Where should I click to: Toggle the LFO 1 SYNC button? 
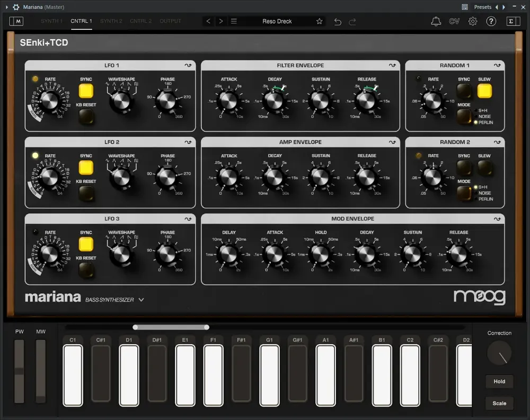(x=86, y=91)
